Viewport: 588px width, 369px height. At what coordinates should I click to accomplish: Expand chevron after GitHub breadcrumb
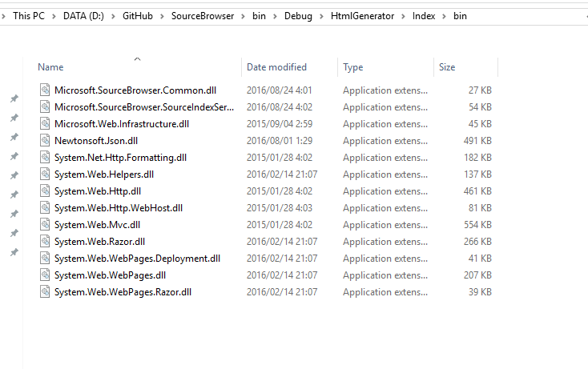pos(162,17)
